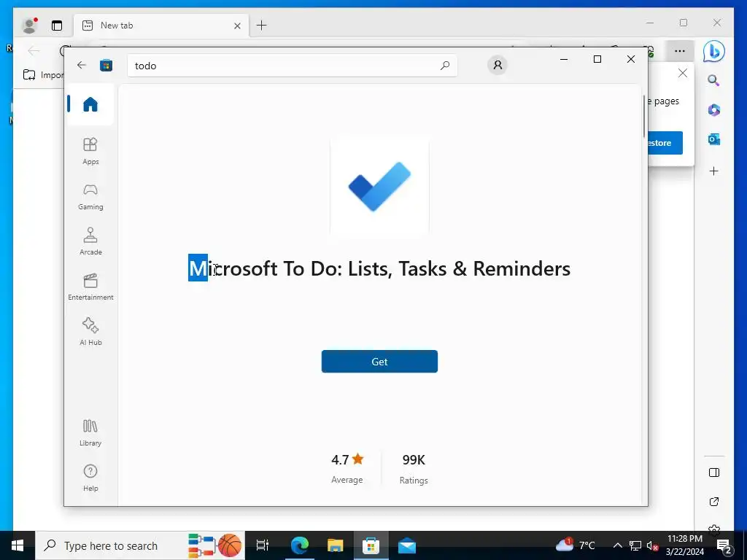Click the muted volume icon in tray
Screen dimensions: 747x560
(652, 545)
